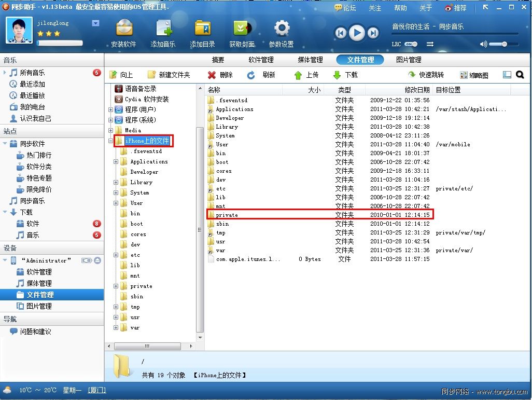This screenshot has height=400, width=532.
Task: Click the playback order icon beside LRC
Action: (x=430, y=44)
